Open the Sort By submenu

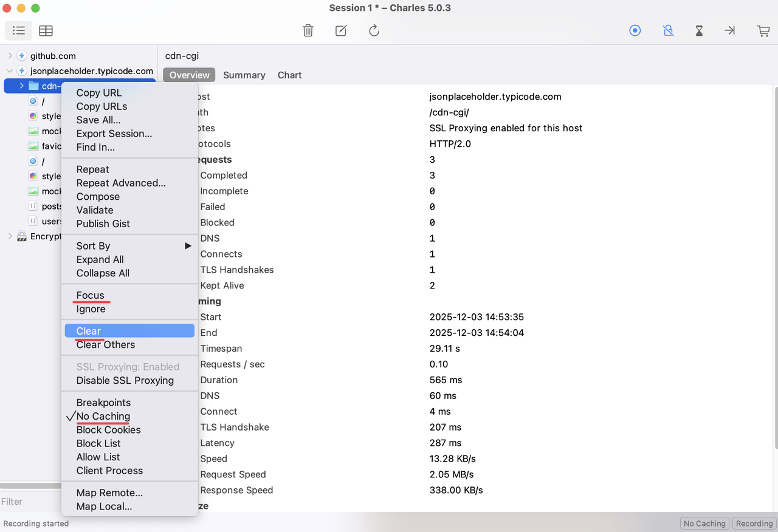tap(93, 246)
